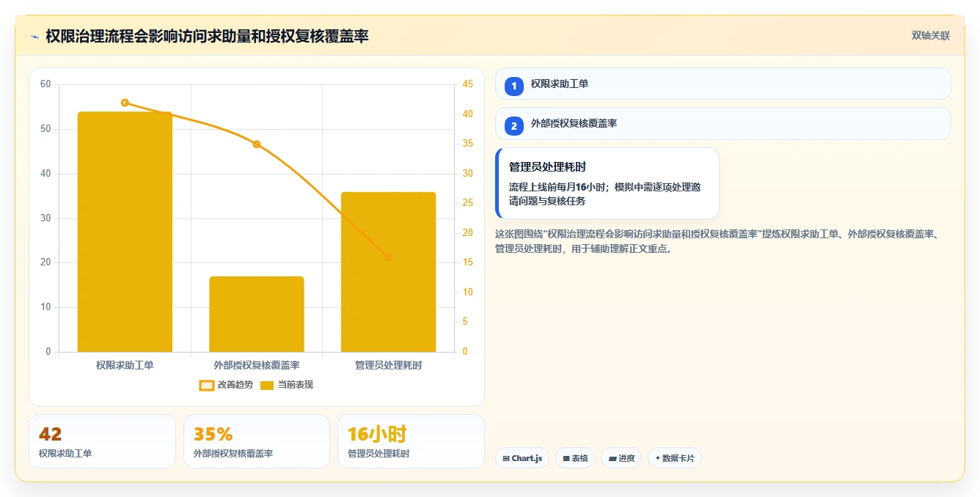The image size is (980, 497).
Task: Toggle 改善趋势 legend swatch
Action: [x=207, y=385]
